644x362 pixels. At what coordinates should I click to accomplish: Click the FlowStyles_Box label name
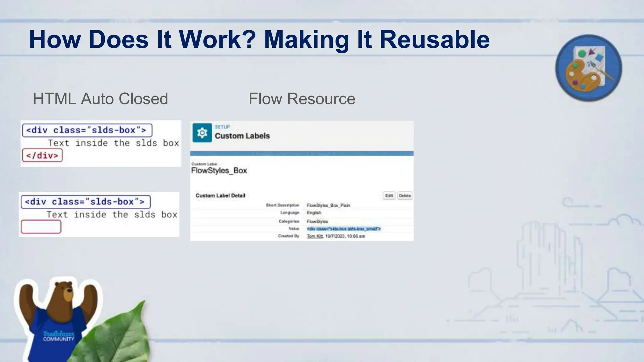click(x=219, y=171)
